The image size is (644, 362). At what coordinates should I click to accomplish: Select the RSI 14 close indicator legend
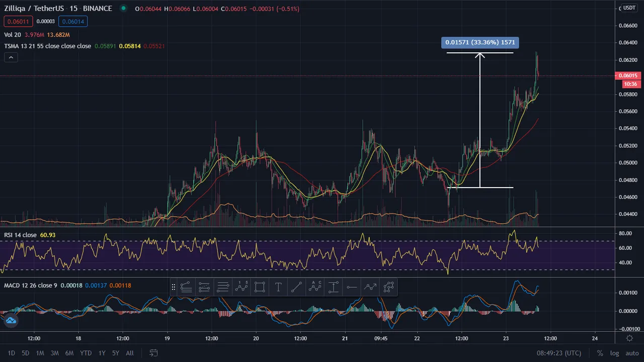tap(21, 235)
